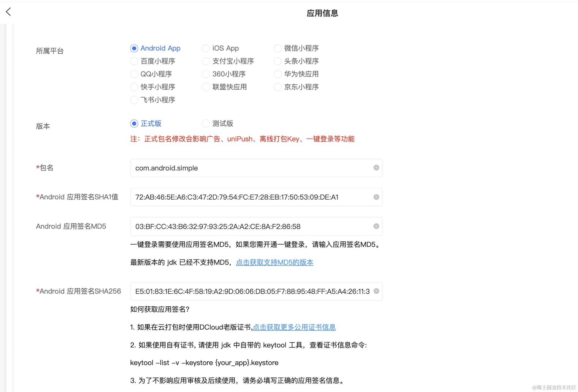Select the 测试版 version radio

(206, 124)
